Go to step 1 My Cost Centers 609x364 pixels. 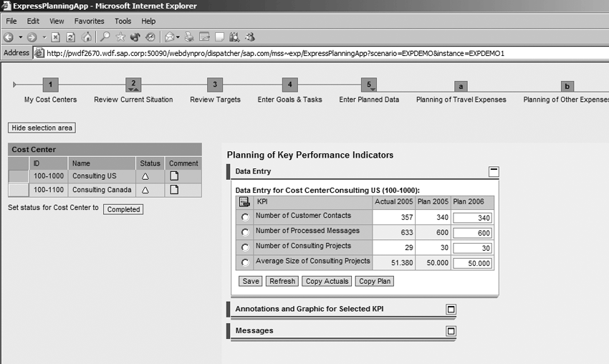[50, 85]
